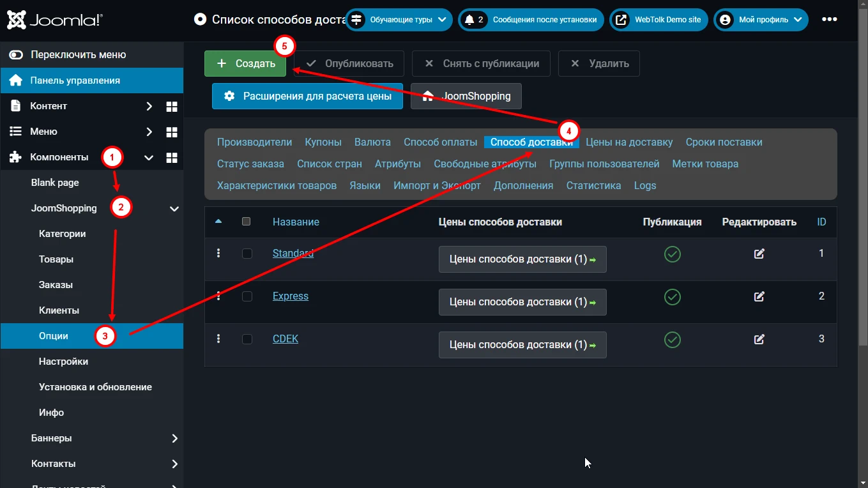Viewport: 868px width, 488px height.
Task: Collapse the JoomShopping submenu chevron
Action: (174, 208)
